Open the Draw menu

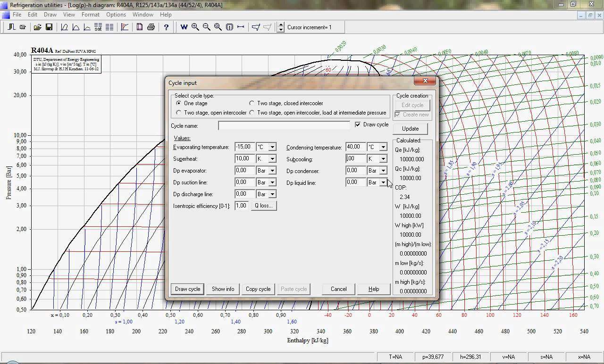pos(50,15)
